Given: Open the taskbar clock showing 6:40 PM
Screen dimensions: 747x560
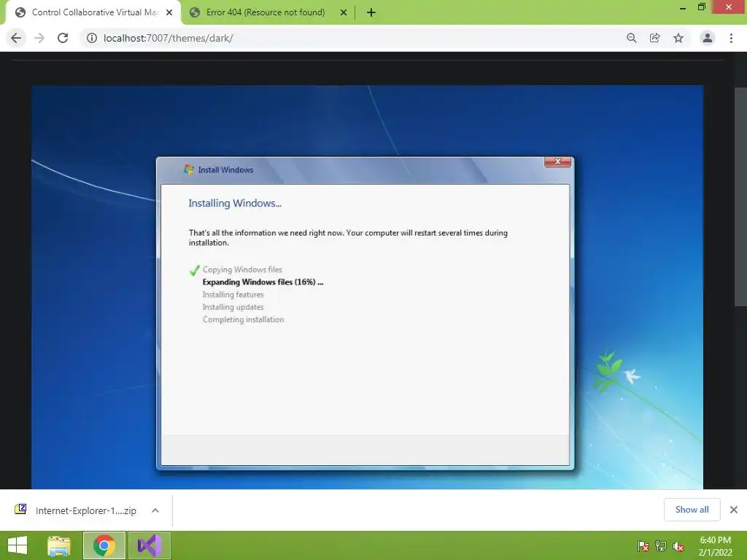Looking at the screenshot, I should [715, 546].
